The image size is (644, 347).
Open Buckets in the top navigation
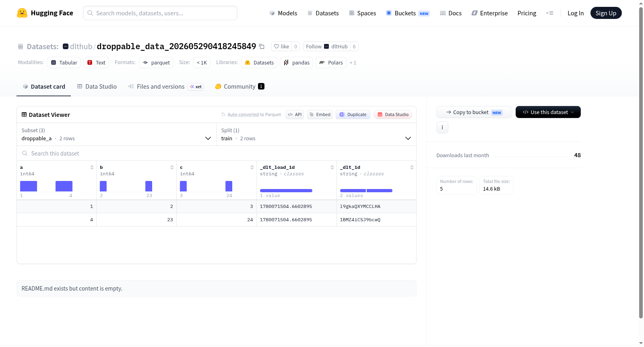408,13
